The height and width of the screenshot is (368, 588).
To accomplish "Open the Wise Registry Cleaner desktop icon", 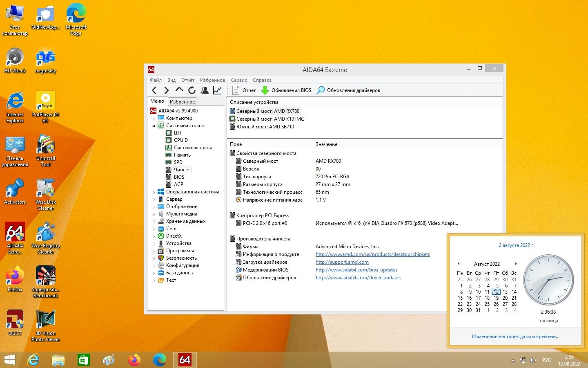I will pyautogui.click(x=46, y=238).
